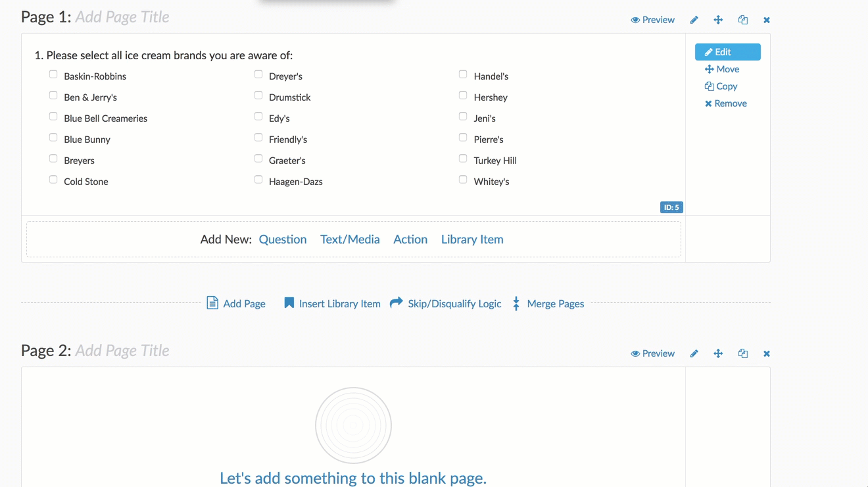Click the Page 1 copy icon
The width and height of the screenshot is (868, 487).
pyautogui.click(x=743, y=20)
